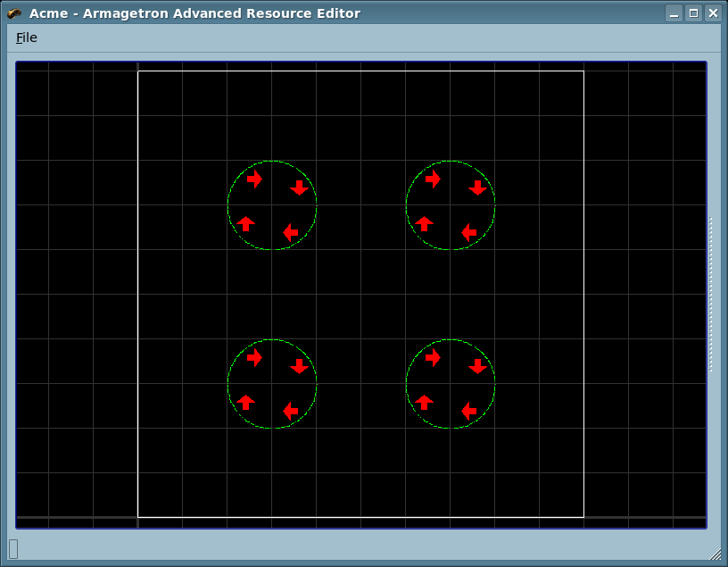Click the up-pointing arrow in top-left circle
Image resolution: width=728 pixels, height=567 pixels.
tap(245, 223)
